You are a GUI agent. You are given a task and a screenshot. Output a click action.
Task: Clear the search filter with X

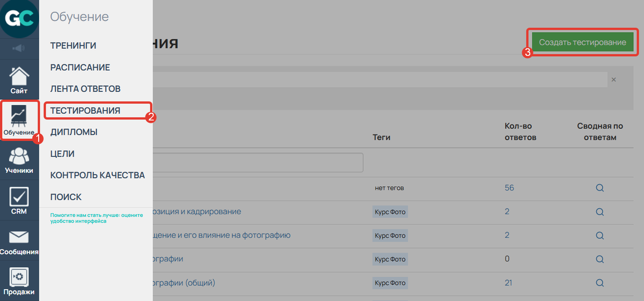(613, 79)
